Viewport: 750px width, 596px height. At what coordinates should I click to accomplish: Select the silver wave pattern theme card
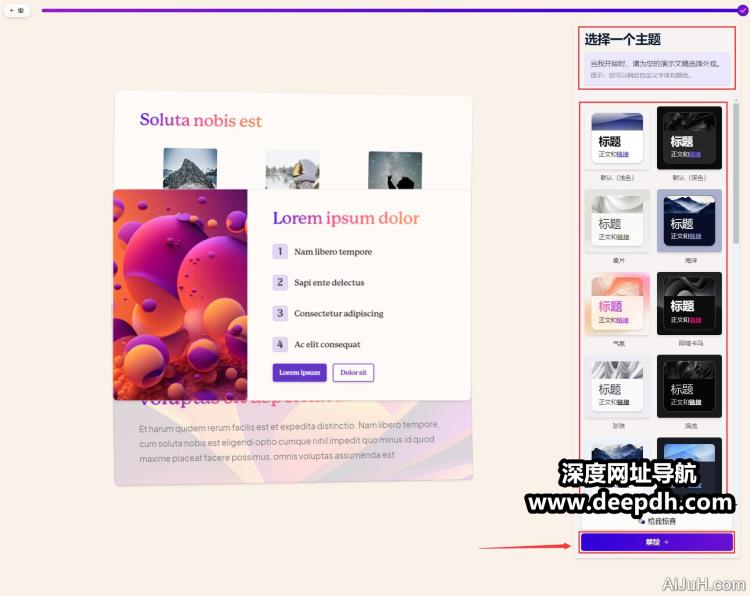click(617, 386)
